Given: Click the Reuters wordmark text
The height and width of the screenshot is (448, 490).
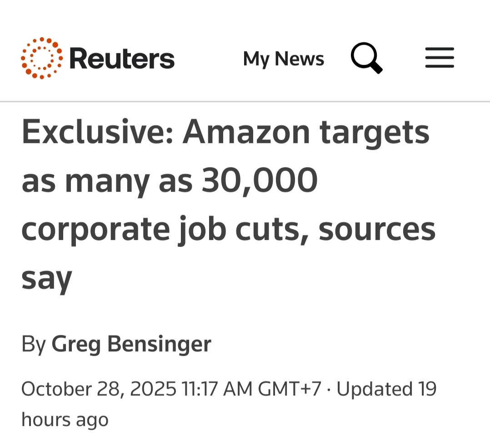Looking at the screenshot, I should click(122, 59).
